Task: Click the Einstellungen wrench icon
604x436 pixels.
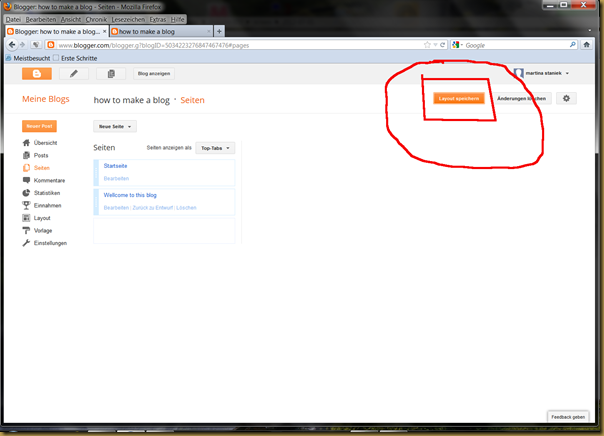Action: coord(26,243)
